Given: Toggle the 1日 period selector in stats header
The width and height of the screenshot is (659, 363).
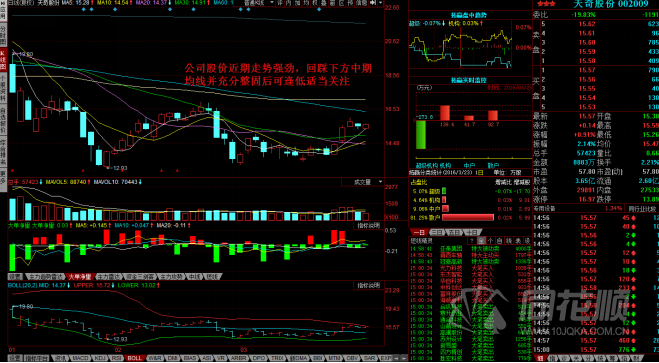Looking at the screenshot, I should click(x=480, y=172).
